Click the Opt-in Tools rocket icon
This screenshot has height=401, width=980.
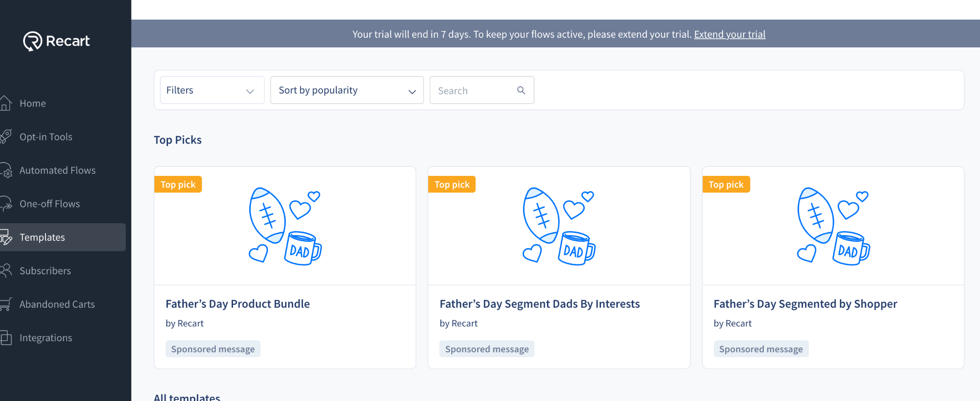tap(6, 137)
